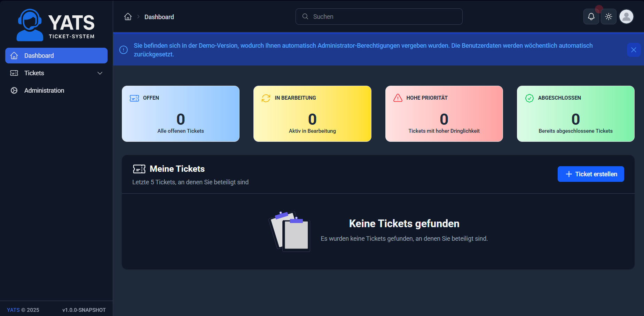The width and height of the screenshot is (644, 316).
Task: Click the Dashboard breadcrumb label
Action: pyautogui.click(x=159, y=16)
